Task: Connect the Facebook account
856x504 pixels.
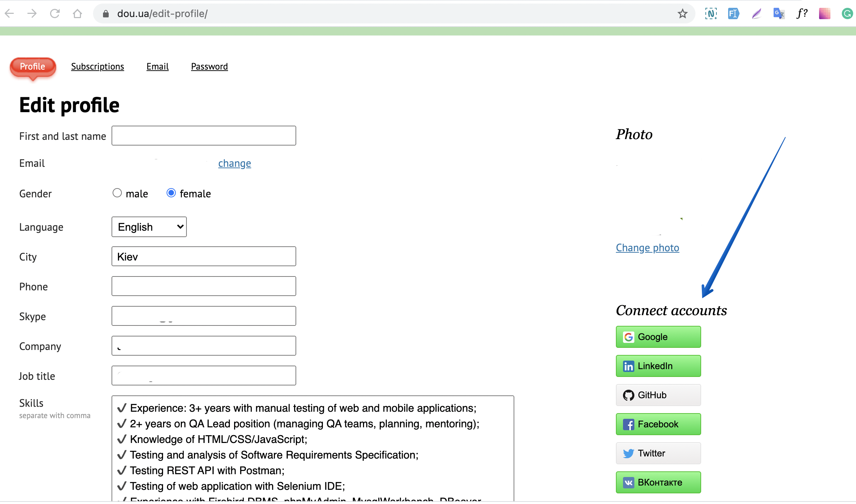Action: [658, 424]
